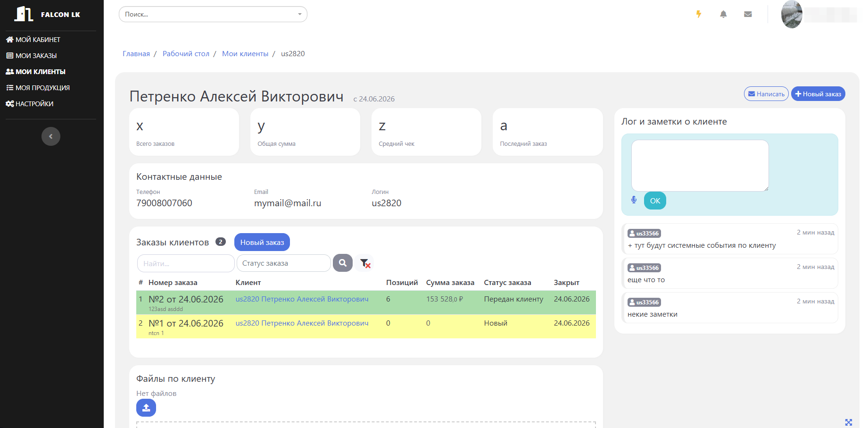Open МОЯ ПРОДУКЦИЯ in sidebar
The height and width of the screenshot is (428, 868).
tap(38, 88)
